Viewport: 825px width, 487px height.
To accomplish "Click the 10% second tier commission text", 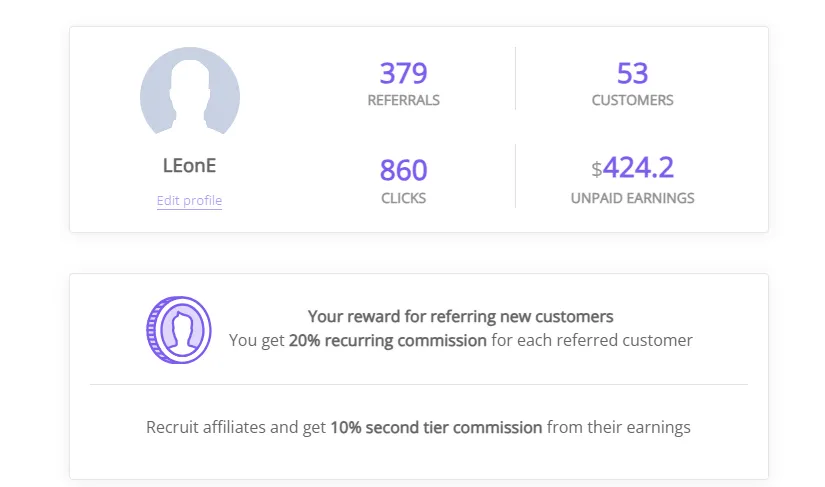I will 436,428.
